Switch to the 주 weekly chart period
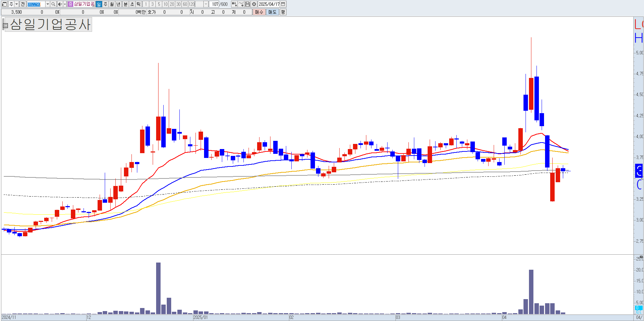 [x=105, y=4]
